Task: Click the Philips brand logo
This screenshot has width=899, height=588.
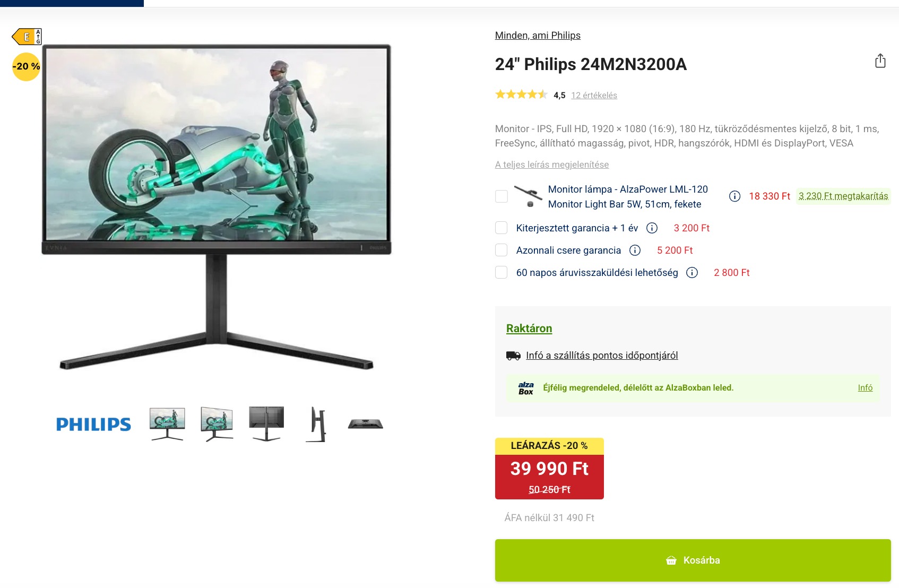Action: pos(93,424)
